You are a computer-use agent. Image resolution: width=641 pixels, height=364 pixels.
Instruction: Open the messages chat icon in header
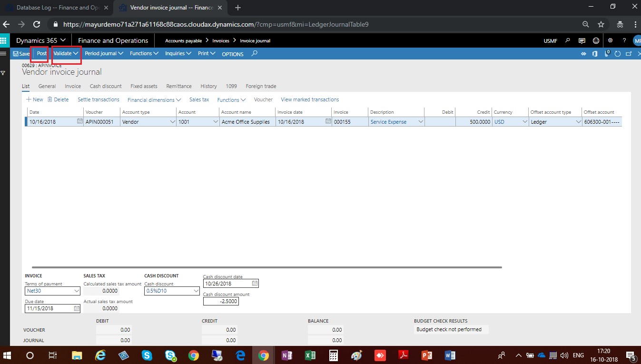[582, 40]
